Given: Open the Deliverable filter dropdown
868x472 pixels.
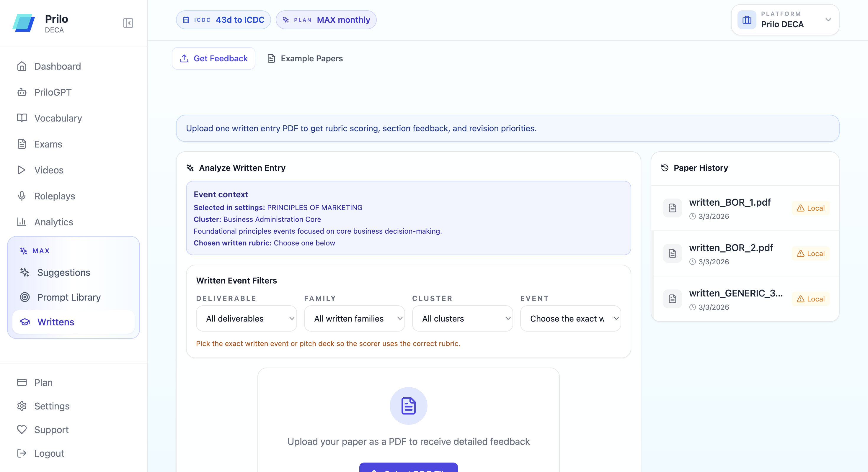Looking at the screenshot, I should 247,319.
